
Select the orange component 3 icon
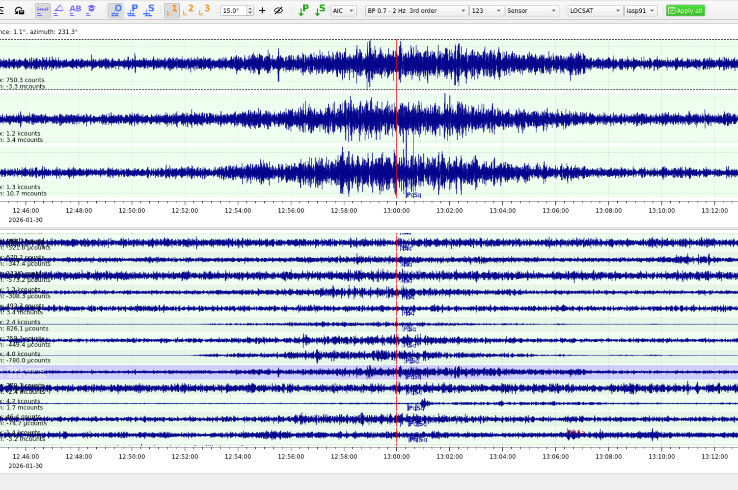tap(206, 10)
